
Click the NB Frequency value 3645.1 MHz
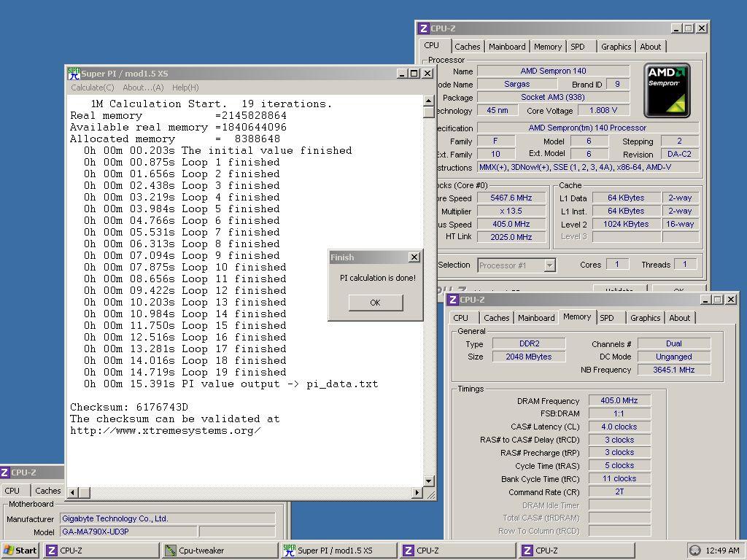(673, 370)
